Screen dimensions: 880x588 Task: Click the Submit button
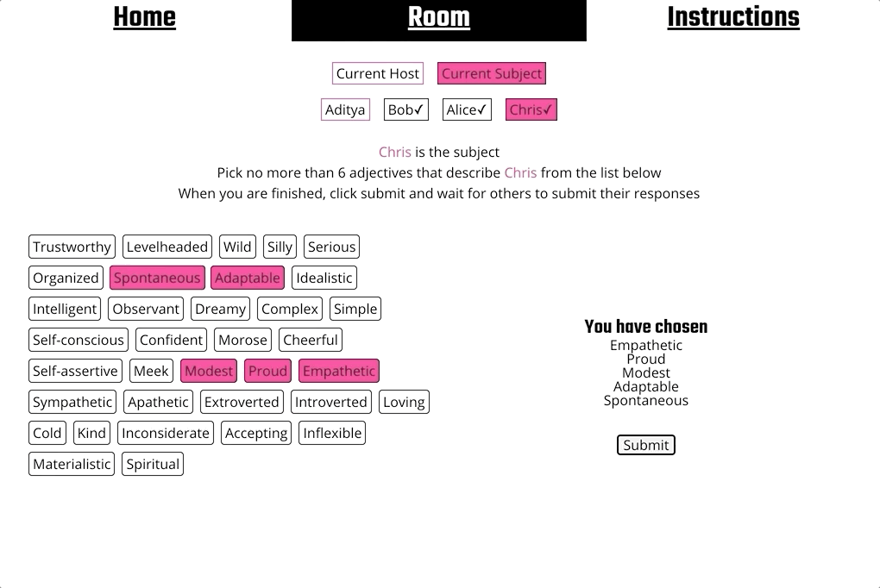pos(645,445)
